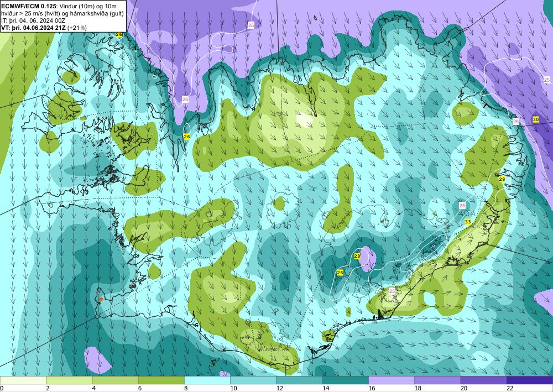This screenshot has height=392, width=553.
Task: Select the deep purple swatch above 22 m/s
Action: pyautogui.click(x=530, y=380)
